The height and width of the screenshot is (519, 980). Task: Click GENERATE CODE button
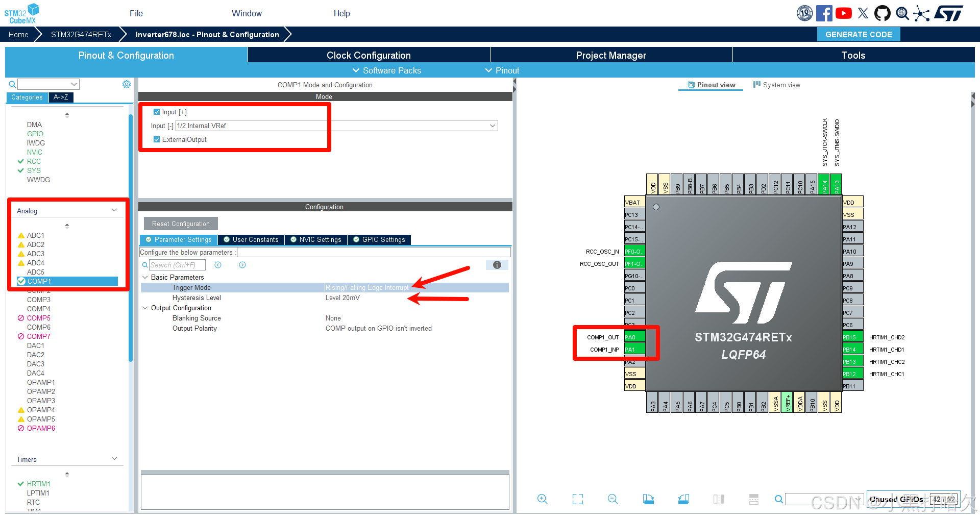tap(859, 34)
